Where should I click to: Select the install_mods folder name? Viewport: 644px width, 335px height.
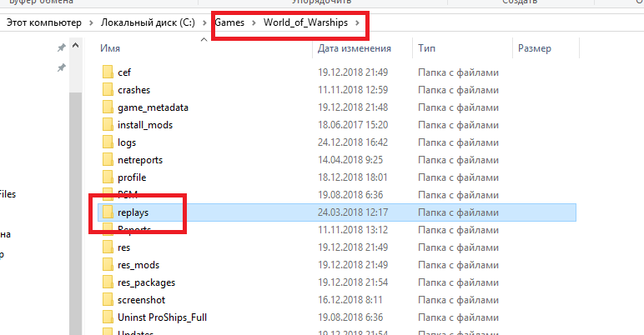(145, 125)
